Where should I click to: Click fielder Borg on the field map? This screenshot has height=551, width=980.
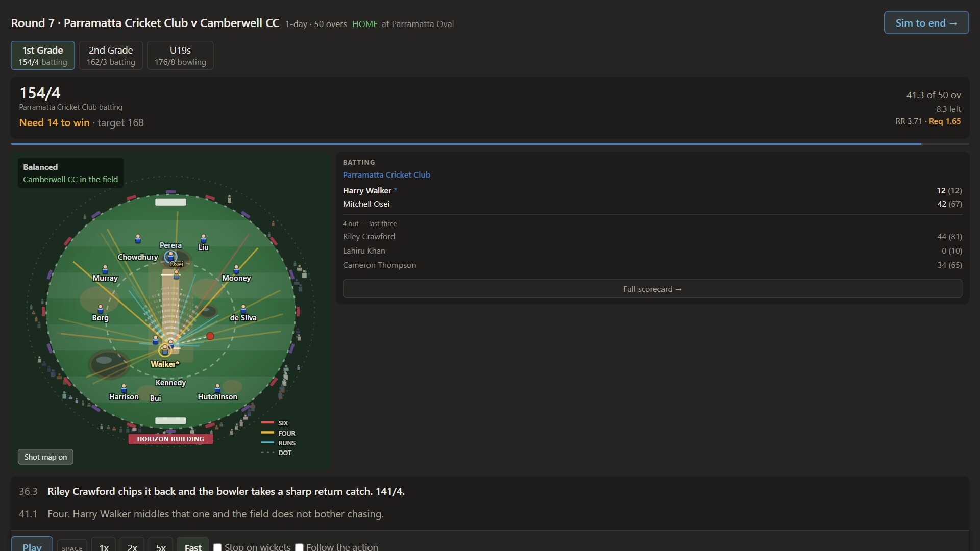click(x=101, y=309)
